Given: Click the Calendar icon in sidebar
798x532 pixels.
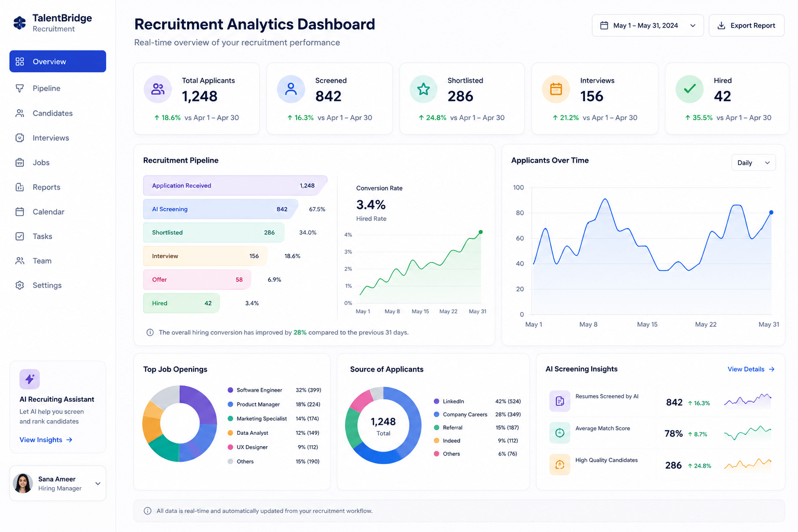Looking at the screenshot, I should [x=20, y=211].
